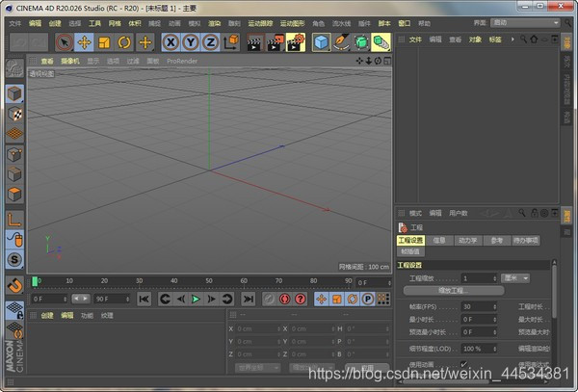The image size is (578, 392).
Task: Open the viewport 摄像机 menu
Action: pyautogui.click(x=70, y=61)
